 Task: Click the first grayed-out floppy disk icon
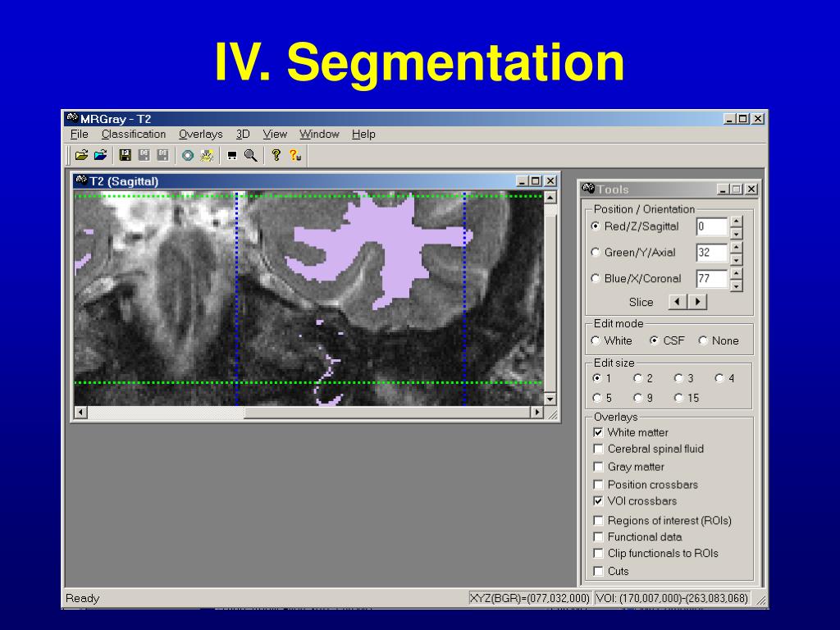point(144,155)
